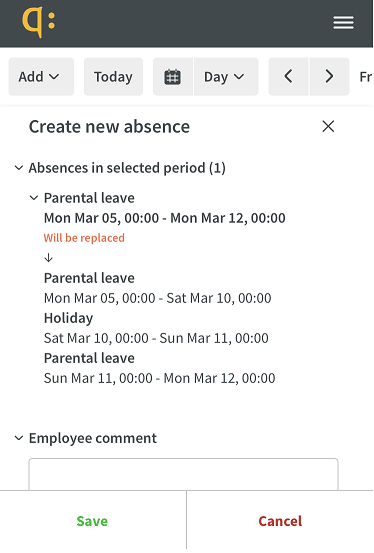
Task: Open the hamburger menu
Action: [x=343, y=23]
